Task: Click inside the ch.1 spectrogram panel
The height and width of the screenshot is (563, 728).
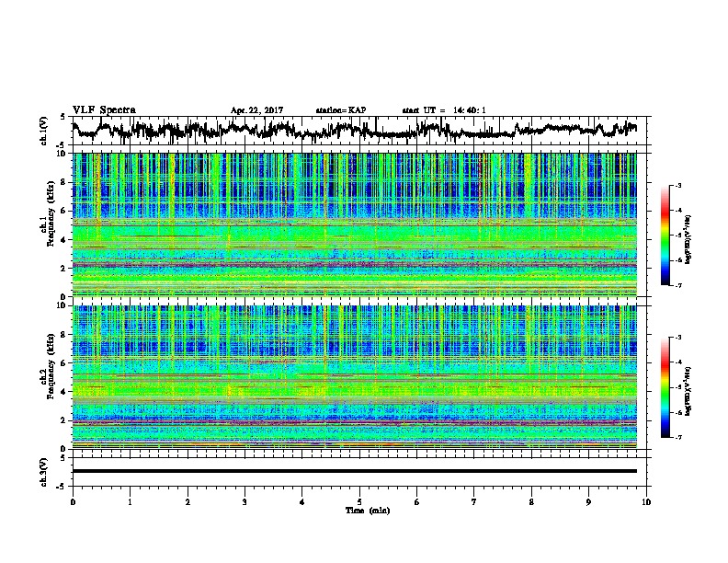Action: click(355, 224)
